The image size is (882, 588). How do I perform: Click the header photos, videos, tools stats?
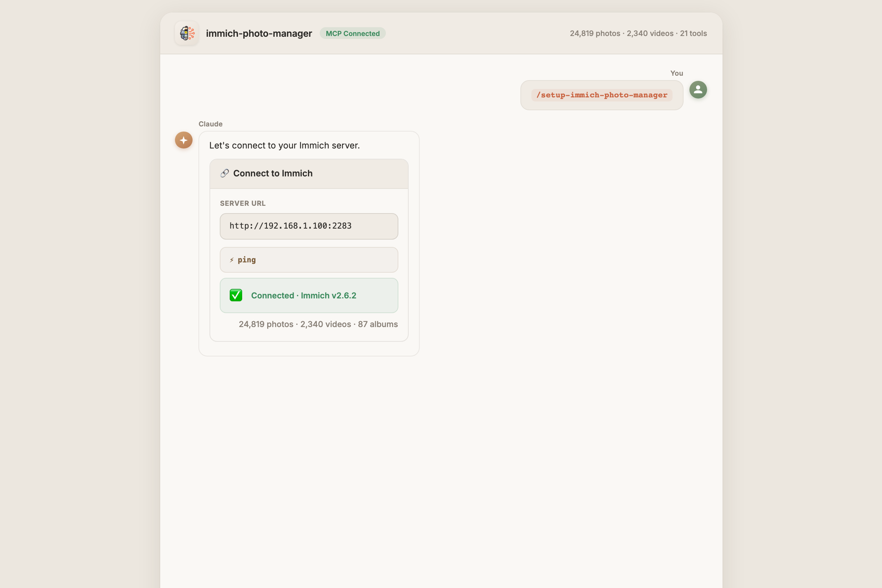(638, 33)
